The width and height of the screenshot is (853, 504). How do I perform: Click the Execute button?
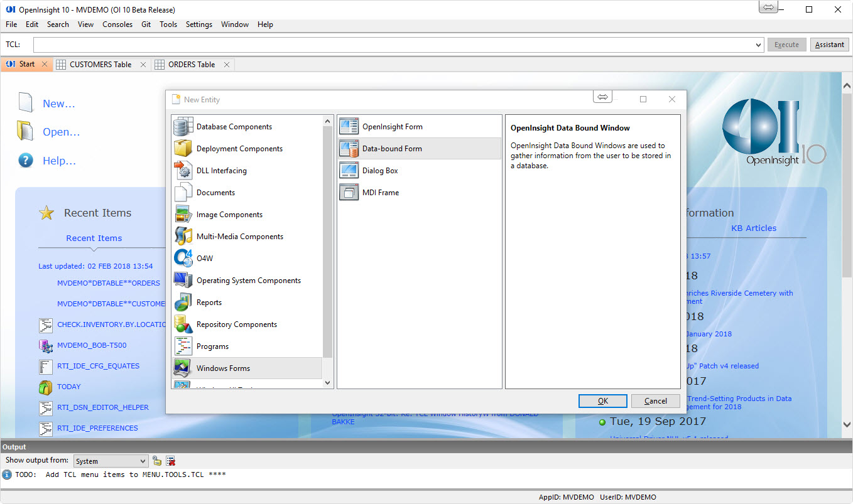click(x=786, y=45)
